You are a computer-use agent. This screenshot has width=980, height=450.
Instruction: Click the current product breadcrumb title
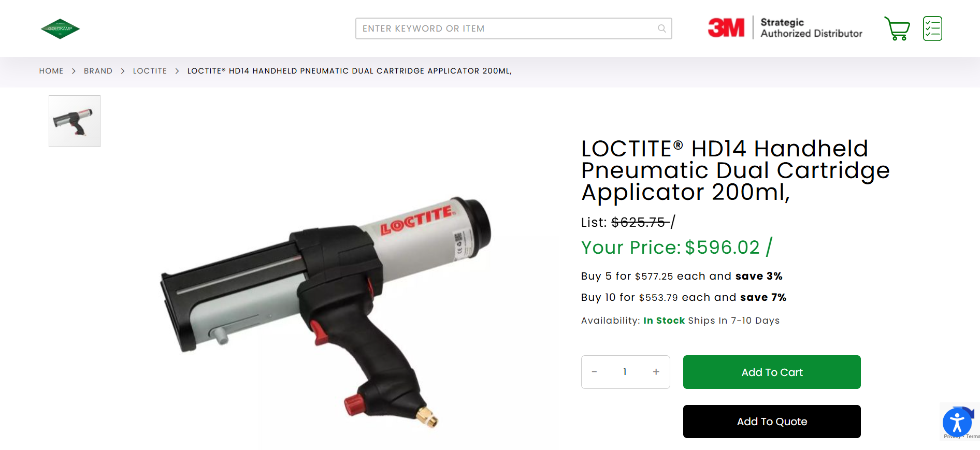350,71
